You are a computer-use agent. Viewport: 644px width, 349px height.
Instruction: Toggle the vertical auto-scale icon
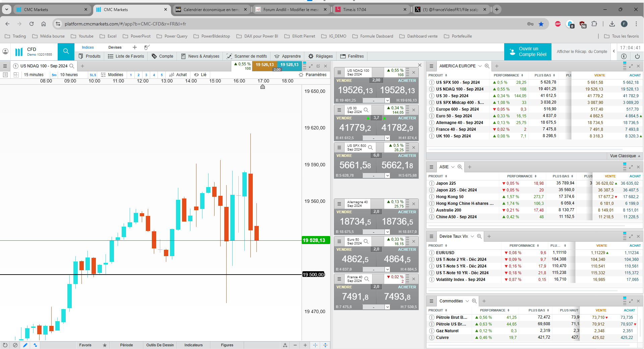pyautogui.click(x=325, y=345)
